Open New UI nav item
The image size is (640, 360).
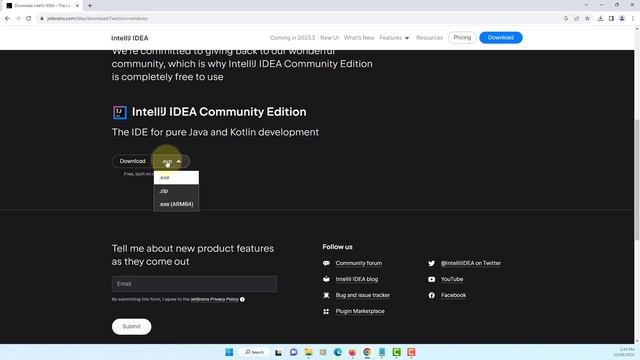(x=329, y=38)
